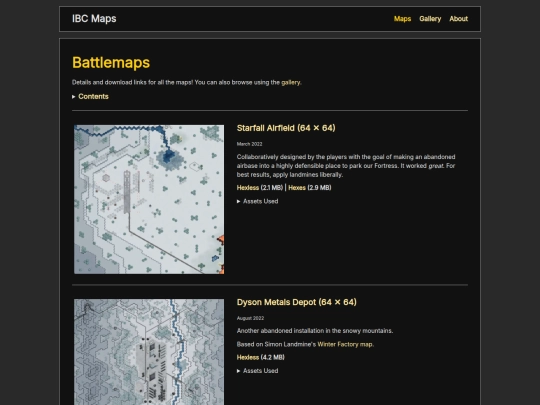Download Starfall Airfield Hexes version
The image size is (540, 405).
point(297,188)
